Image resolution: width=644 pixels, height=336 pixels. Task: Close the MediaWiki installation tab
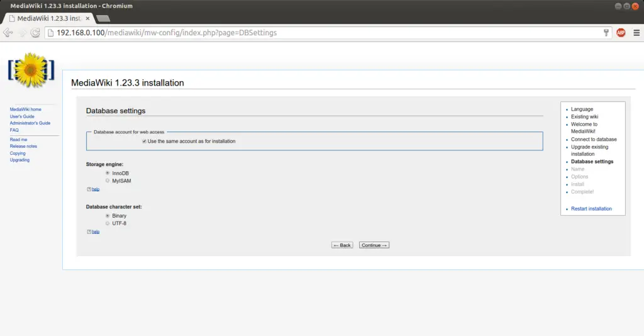(87, 18)
